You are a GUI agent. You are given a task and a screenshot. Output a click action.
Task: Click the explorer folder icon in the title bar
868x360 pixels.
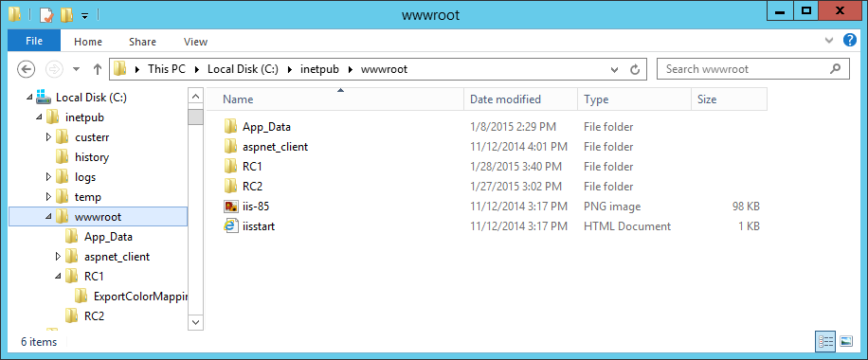tap(15, 15)
